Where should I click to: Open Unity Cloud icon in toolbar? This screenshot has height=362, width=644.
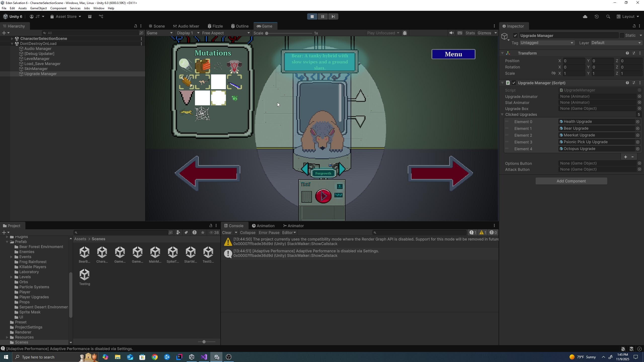click(585, 17)
